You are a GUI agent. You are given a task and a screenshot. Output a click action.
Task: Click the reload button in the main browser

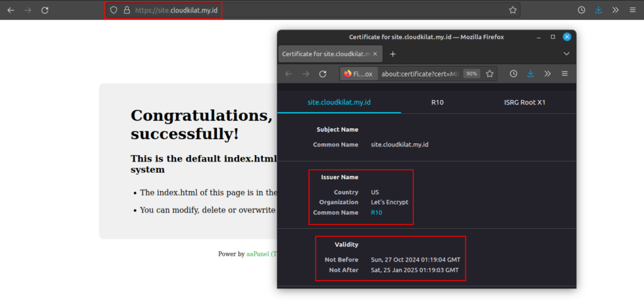[x=45, y=10]
